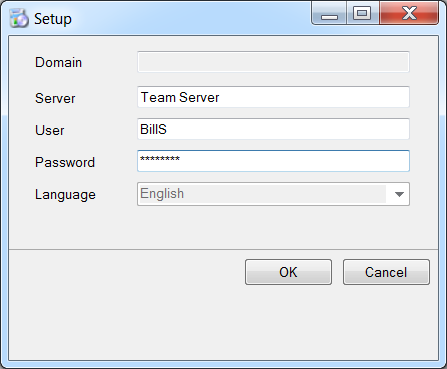Close the Setup window
Viewport: 447px width, 369px height.
409,13
